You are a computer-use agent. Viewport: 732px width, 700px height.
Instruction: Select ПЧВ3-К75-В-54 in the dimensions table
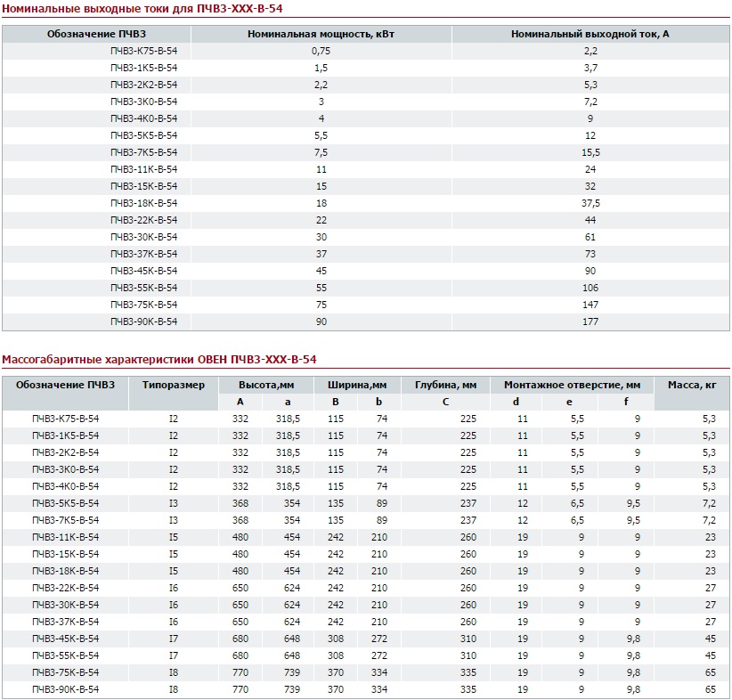pos(65,419)
